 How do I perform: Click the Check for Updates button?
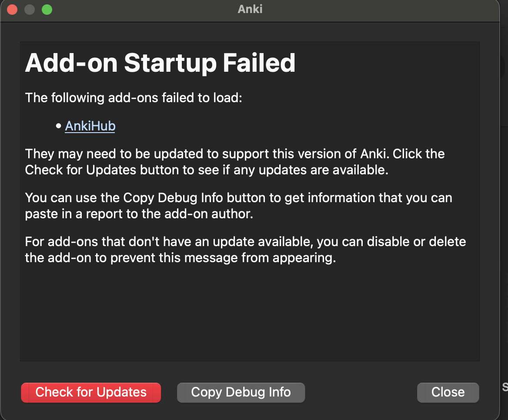(x=91, y=393)
